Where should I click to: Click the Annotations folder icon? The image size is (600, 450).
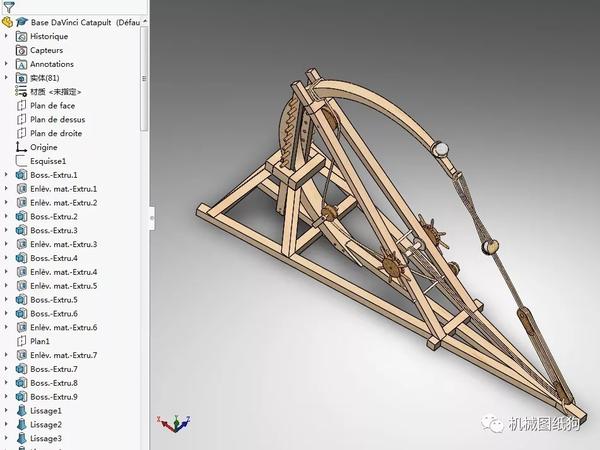tap(21, 64)
